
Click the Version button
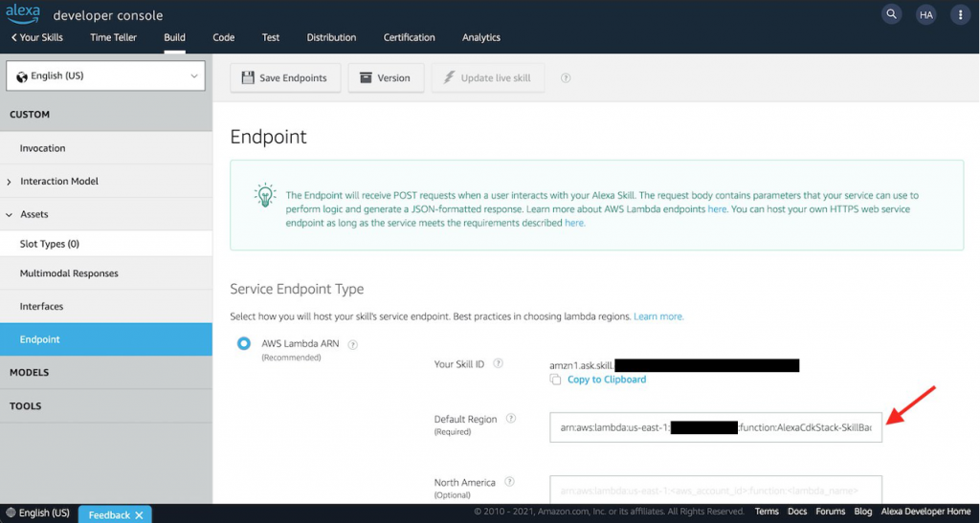coord(386,78)
